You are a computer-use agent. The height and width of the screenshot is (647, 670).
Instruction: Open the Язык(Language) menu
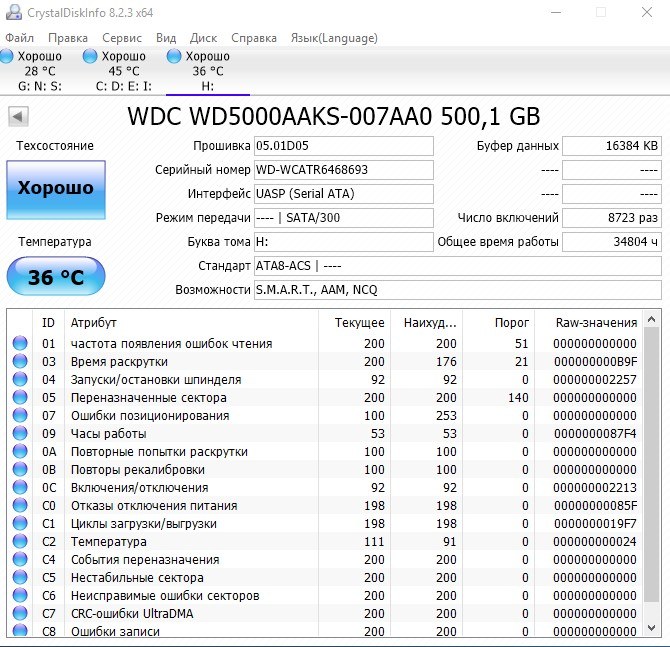(333, 38)
